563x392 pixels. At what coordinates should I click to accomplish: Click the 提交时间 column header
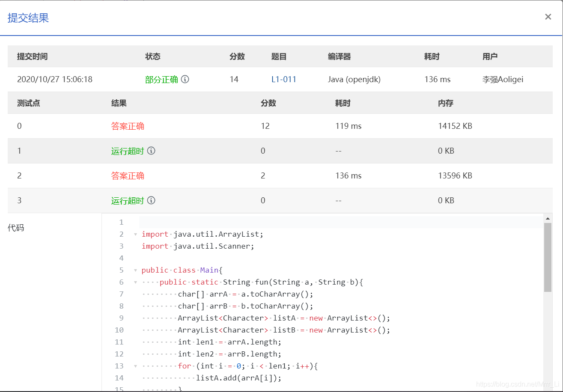click(32, 56)
